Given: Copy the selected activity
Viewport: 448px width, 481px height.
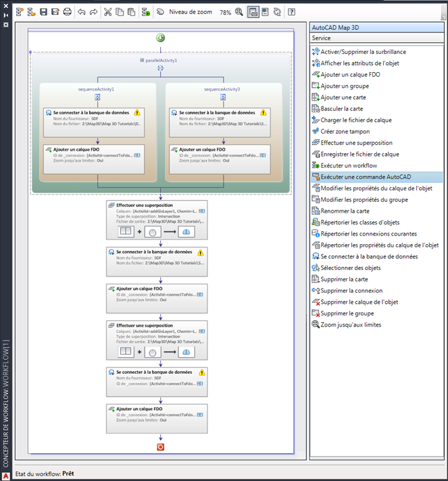Looking at the screenshot, I should (x=119, y=12).
